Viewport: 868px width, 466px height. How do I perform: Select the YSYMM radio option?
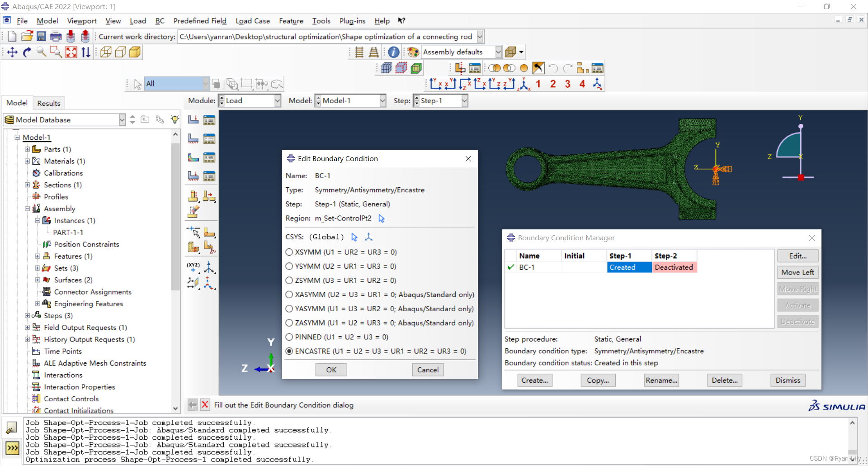click(x=289, y=266)
